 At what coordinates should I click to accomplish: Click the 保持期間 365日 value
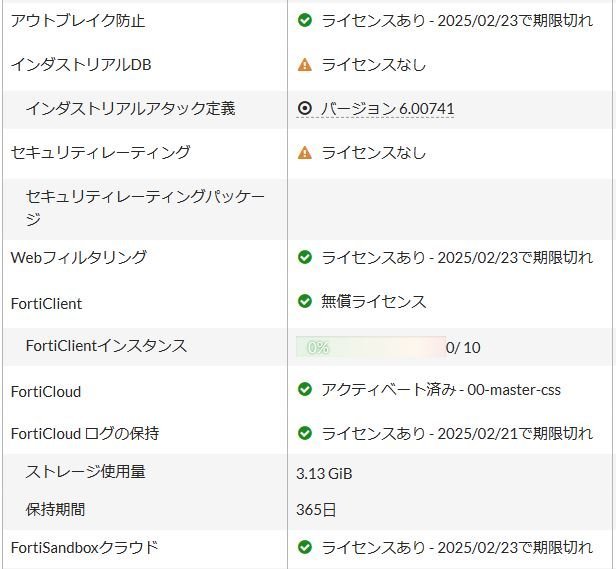click(316, 509)
